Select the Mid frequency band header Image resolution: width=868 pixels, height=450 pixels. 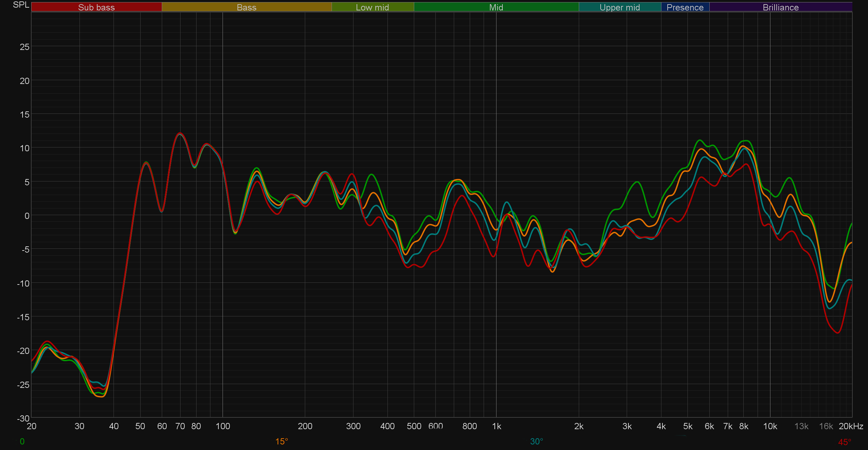point(496,7)
